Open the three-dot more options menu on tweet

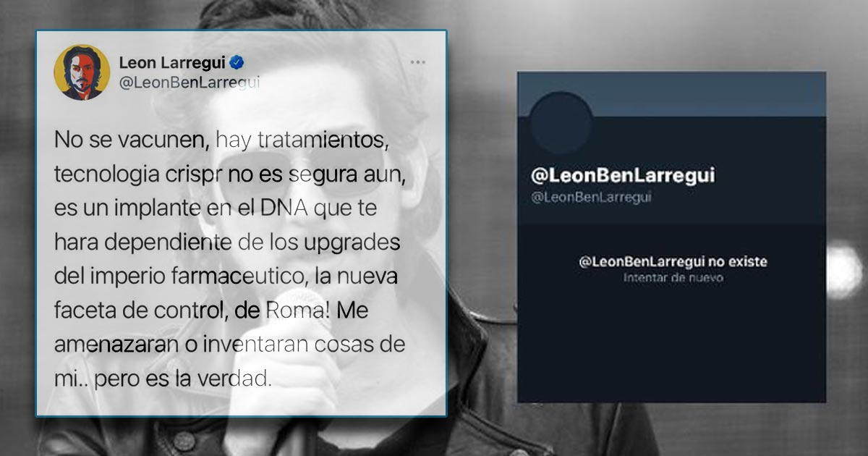(418, 62)
